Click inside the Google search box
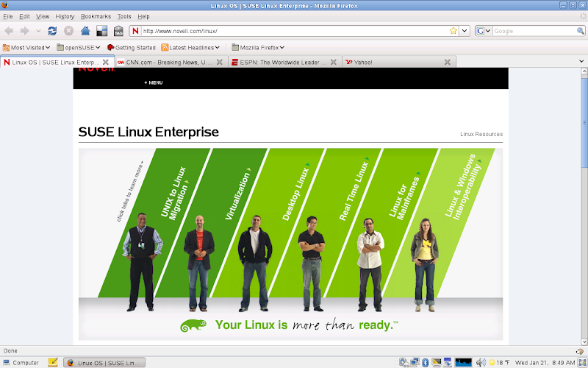The width and height of the screenshot is (588, 368). click(x=534, y=31)
